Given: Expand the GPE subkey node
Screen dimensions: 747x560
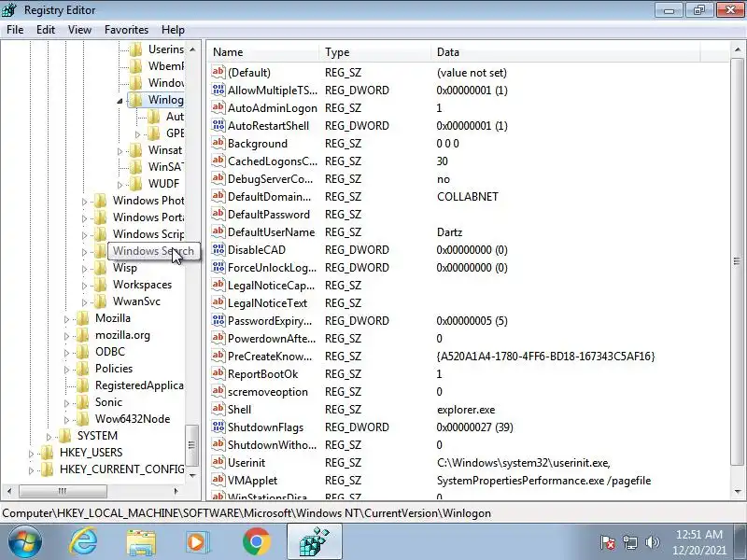Looking at the screenshot, I should [137, 134].
